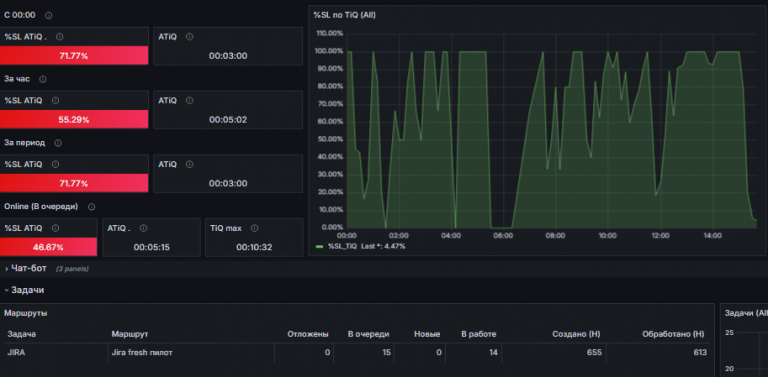This screenshot has height=377, width=768.
Task: Sort table by Задача column header
Action: [22, 334]
